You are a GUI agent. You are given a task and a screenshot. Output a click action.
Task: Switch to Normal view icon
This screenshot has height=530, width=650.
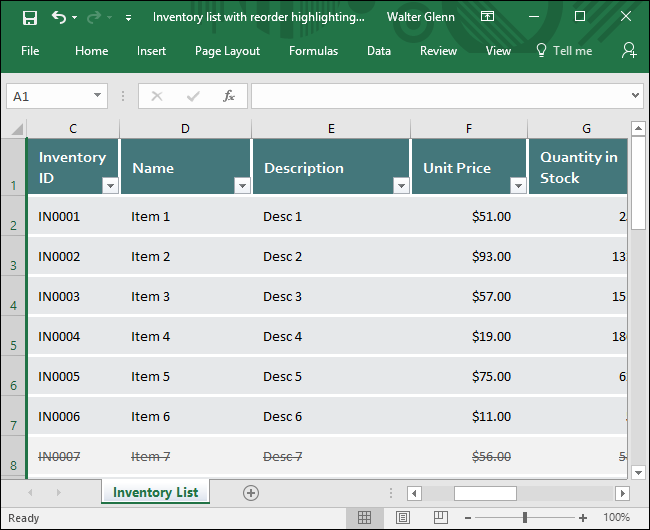pyautogui.click(x=365, y=517)
